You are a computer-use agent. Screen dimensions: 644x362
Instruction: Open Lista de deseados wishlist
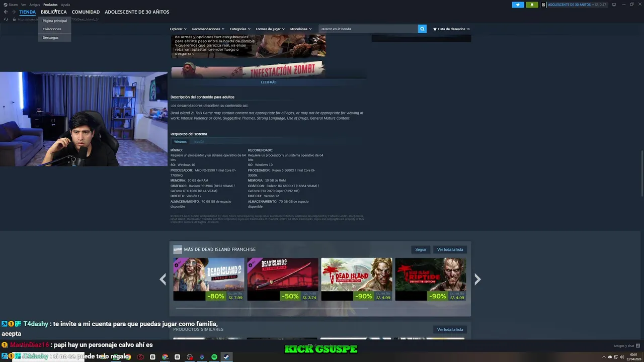pyautogui.click(x=451, y=29)
